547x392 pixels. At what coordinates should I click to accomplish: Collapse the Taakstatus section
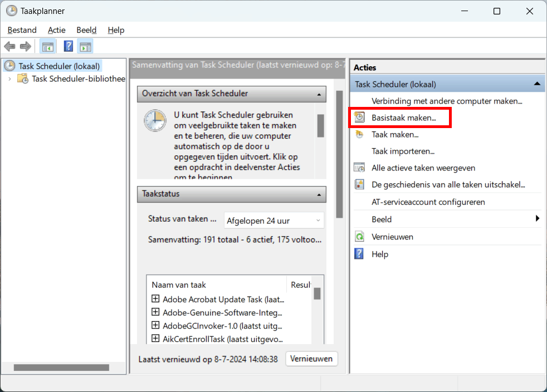coord(319,194)
